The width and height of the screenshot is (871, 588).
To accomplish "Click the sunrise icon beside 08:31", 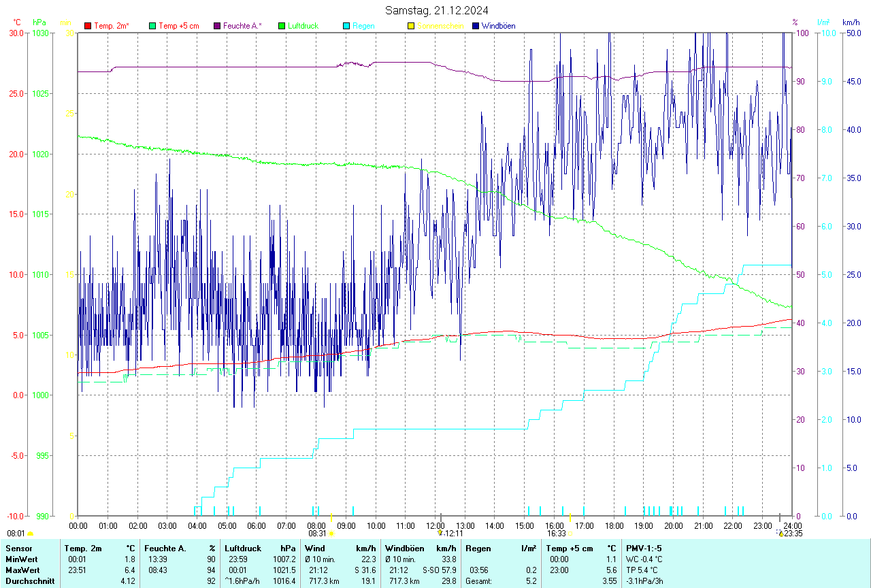I will [x=331, y=534].
